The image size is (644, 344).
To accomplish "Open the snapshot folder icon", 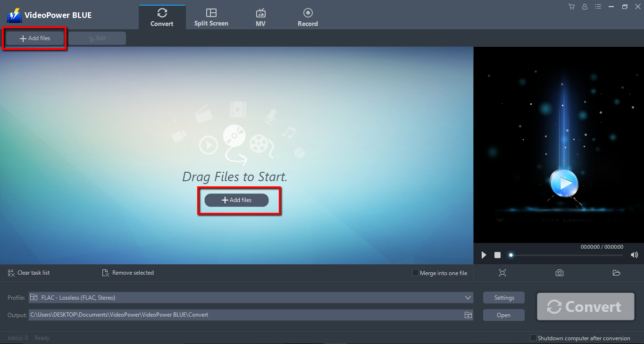I will [616, 273].
